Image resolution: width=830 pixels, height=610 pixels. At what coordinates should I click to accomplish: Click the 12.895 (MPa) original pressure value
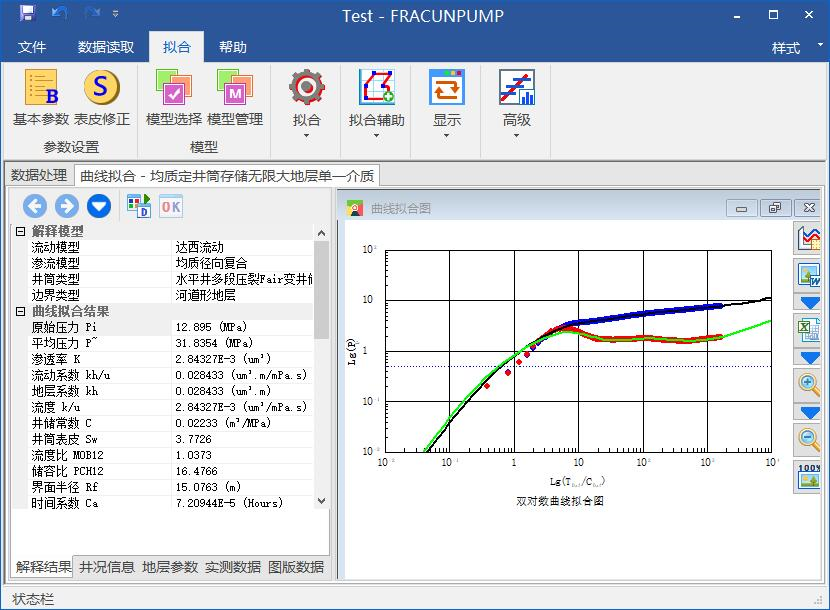tap(211, 327)
